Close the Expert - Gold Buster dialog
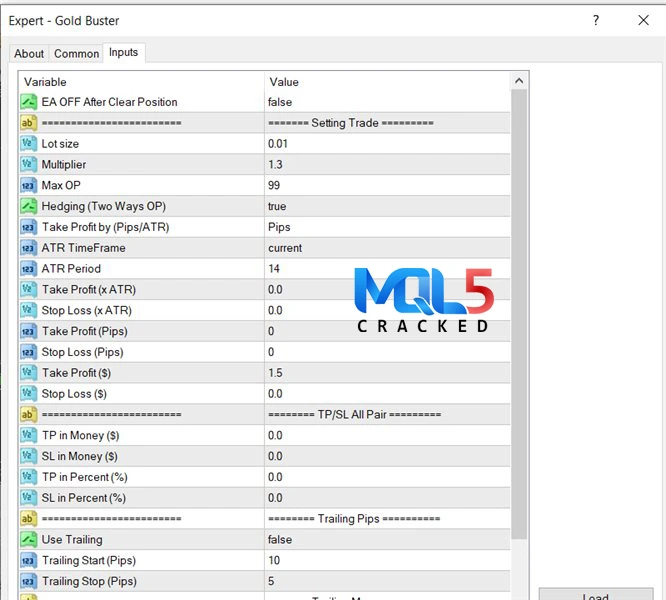The height and width of the screenshot is (600, 666). 643,20
